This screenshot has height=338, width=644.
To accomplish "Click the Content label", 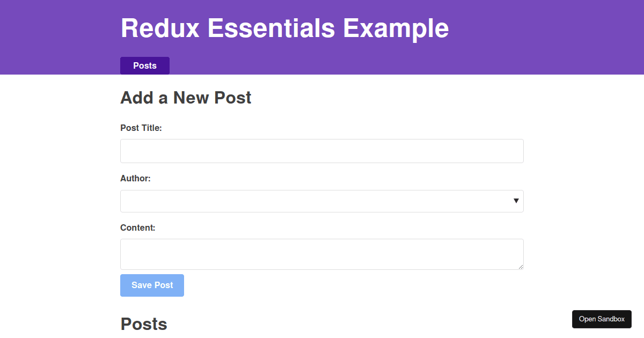I will click(137, 227).
